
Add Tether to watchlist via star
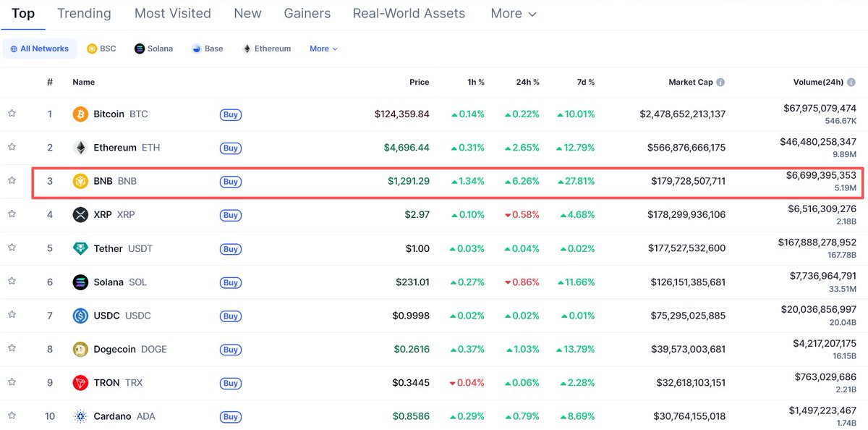tap(12, 248)
